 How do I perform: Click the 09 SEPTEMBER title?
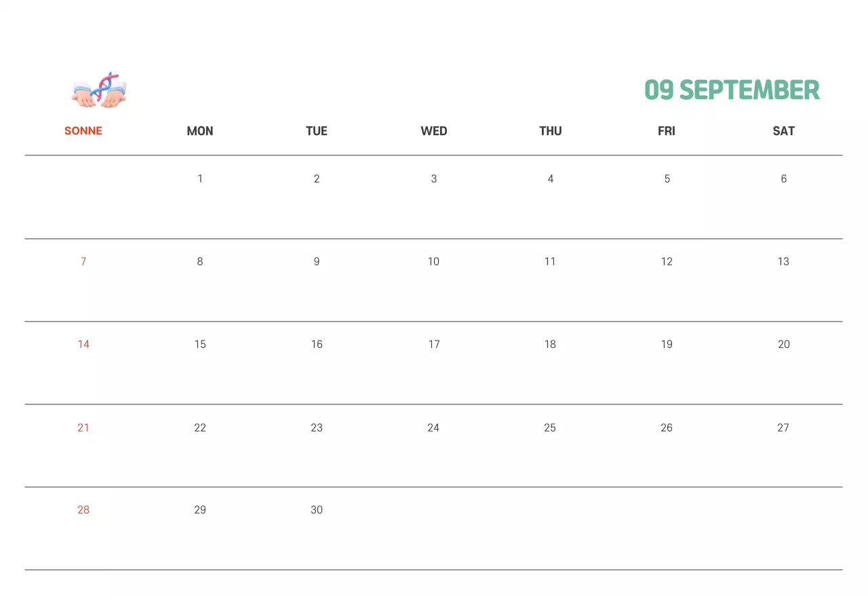pyautogui.click(x=732, y=90)
